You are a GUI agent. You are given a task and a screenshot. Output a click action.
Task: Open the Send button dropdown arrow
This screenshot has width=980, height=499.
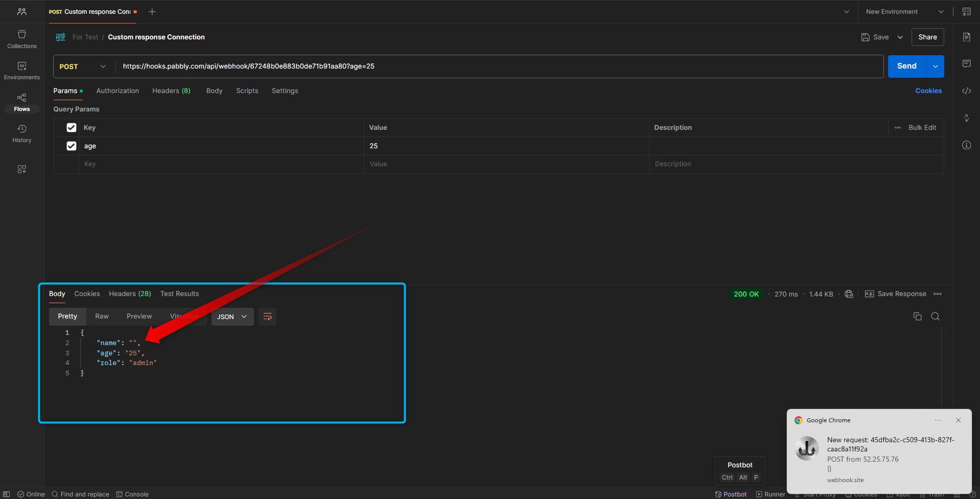click(x=935, y=66)
